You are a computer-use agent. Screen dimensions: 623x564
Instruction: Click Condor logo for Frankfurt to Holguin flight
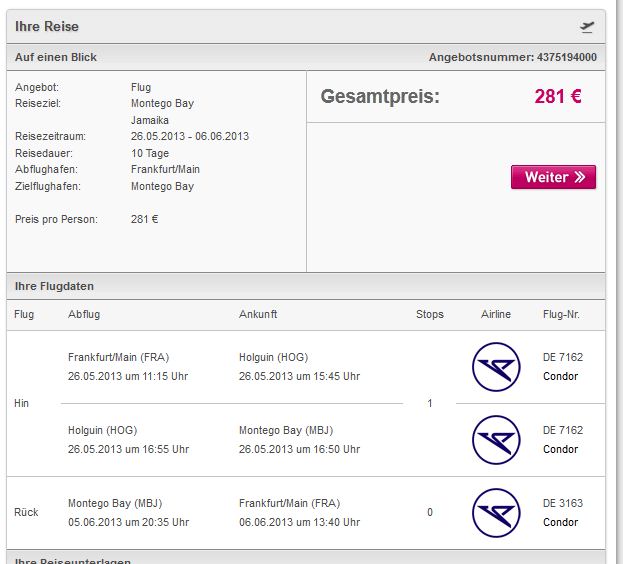point(496,367)
